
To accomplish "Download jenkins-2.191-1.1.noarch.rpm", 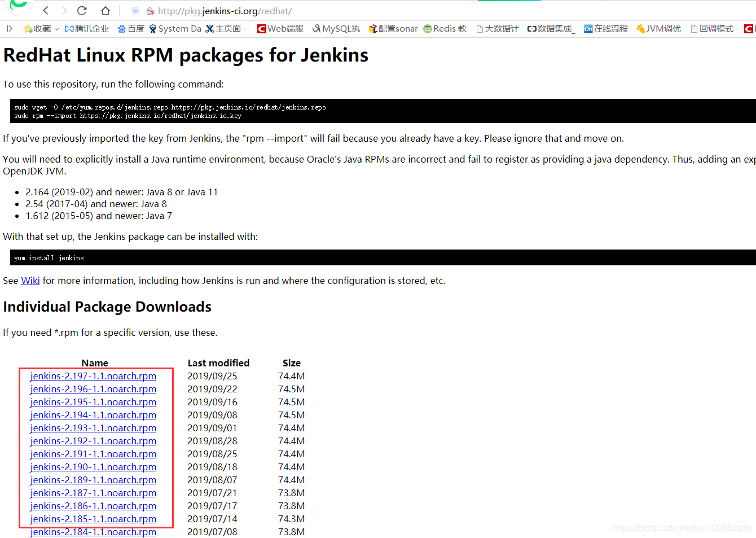I will click(x=93, y=454).
